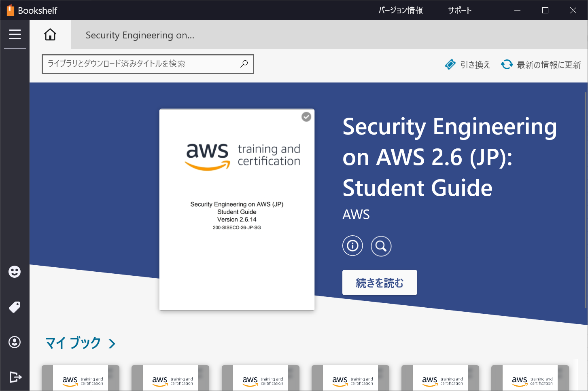The image size is (588, 391).
Task: Open the hamburger navigation menu
Action: click(x=15, y=34)
